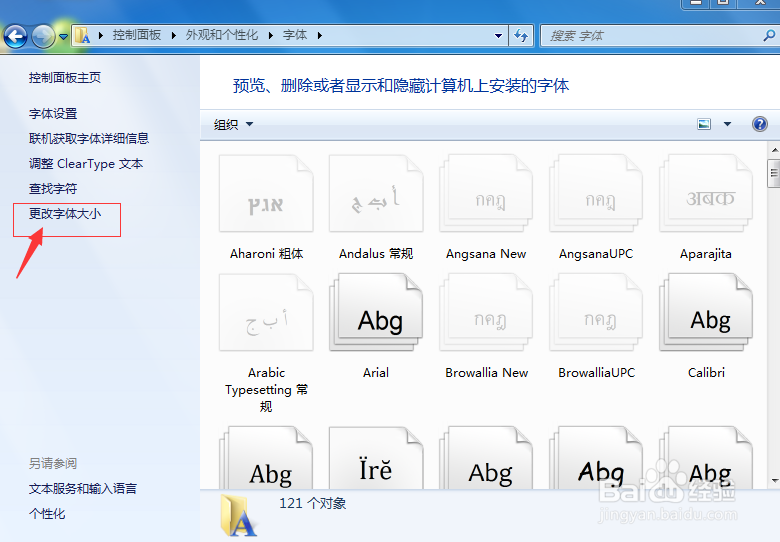Click the Calibri label text
The width and height of the screenshot is (780, 542).
[x=706, y=372]
